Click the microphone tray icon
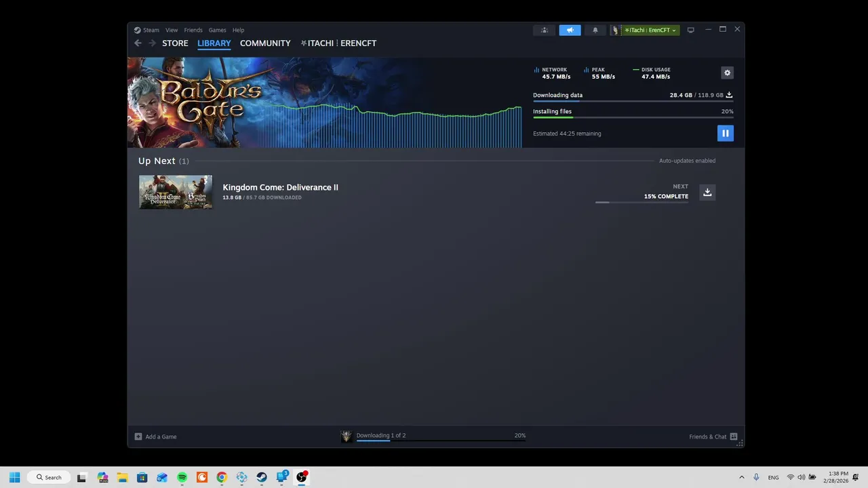Screen dimensions: 868x488 click(756, 477)
